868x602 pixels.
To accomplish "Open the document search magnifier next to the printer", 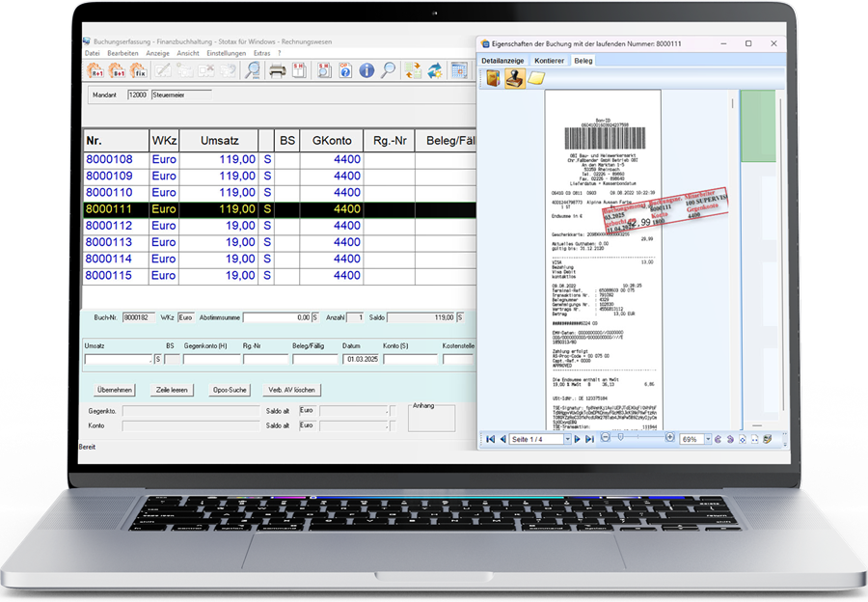I will [x=253, y=70].
